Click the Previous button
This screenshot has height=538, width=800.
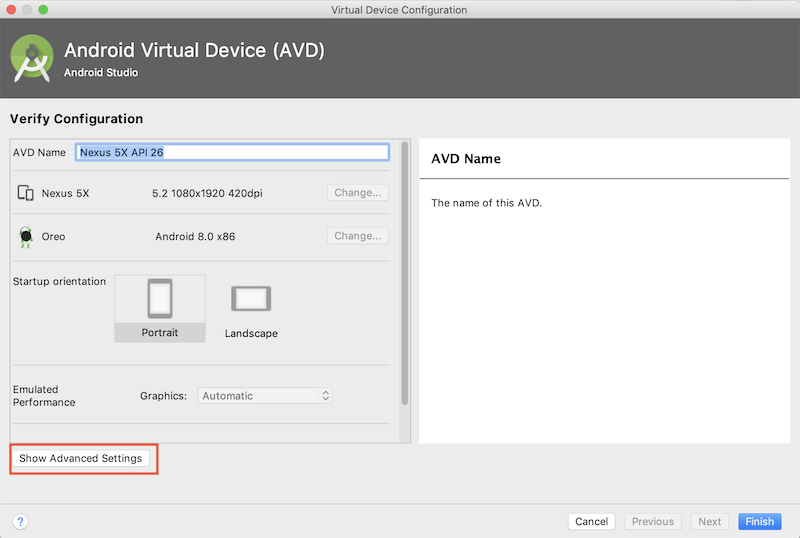click(653, 521)
